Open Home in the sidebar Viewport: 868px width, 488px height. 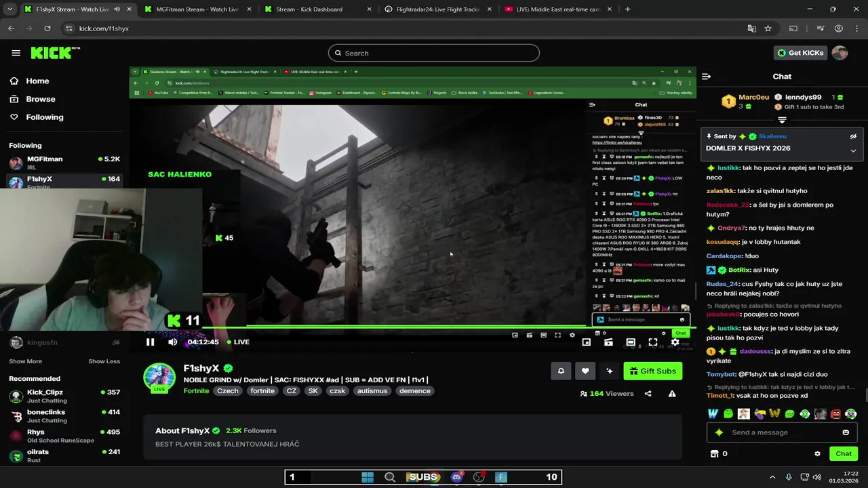37,81
